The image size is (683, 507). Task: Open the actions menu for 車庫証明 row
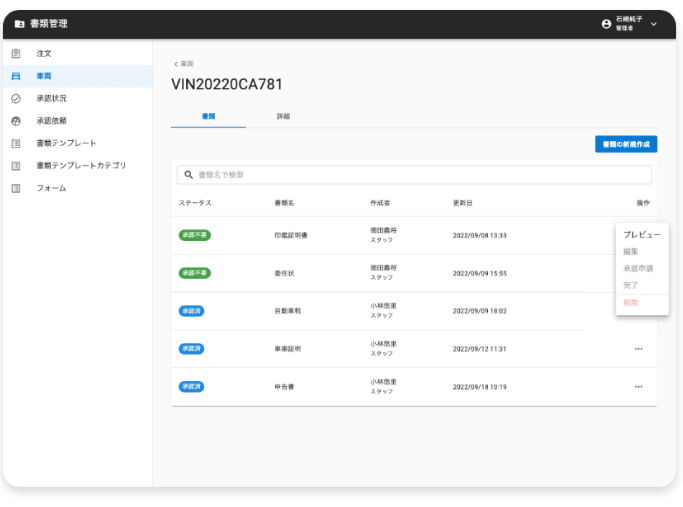(x=638, y=349)
